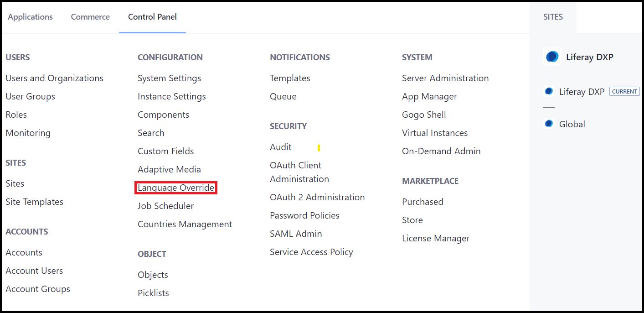Click the CURRENT badge
Screen dimensions: 644x313
coord(624,91)
